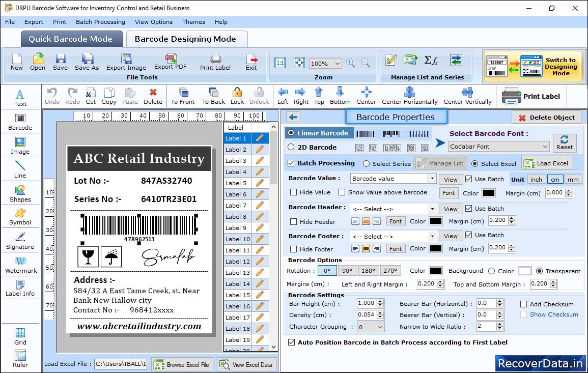Open the File menu
Image resolution: width=588 pixels, height=373 pixels.
coord(10,22)
